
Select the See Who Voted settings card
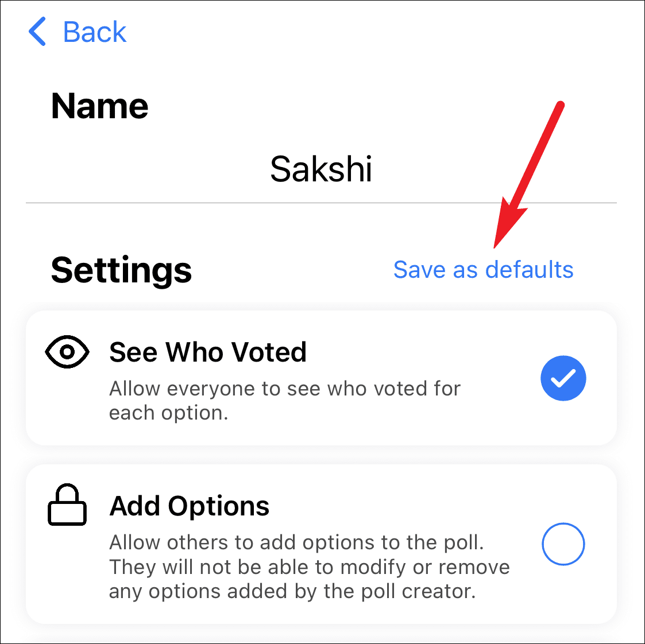(322, 378)
